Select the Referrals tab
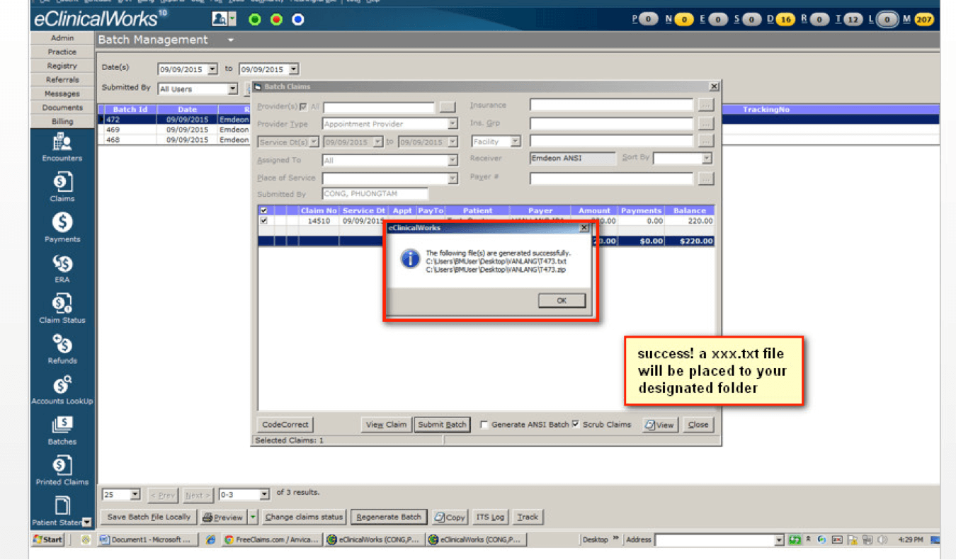 pyautogui.click(x=62, y=80)
